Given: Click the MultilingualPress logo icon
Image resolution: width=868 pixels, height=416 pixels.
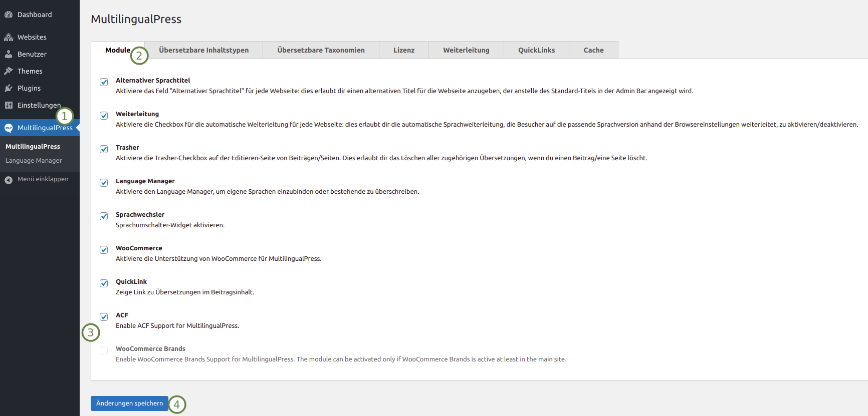Looking at the screenshot, I should (x=9, y=128).
